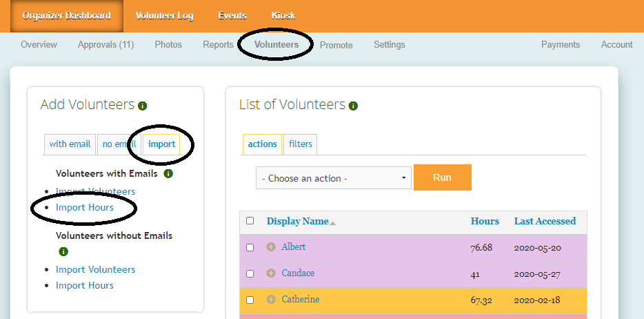Select the checkbox for Catherine
The height and width of the screenshot is (319, 644).
pyautogui.click(x=250, y=300)
